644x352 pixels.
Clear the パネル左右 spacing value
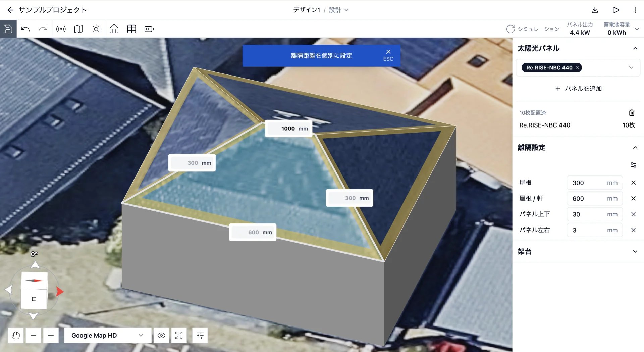(633, 230)
